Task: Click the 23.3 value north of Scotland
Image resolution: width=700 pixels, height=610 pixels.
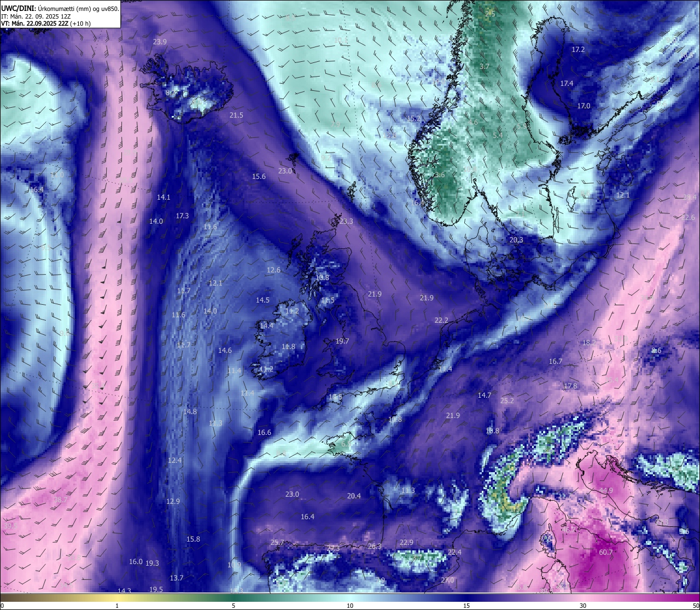Action: [x=346, y=221]
